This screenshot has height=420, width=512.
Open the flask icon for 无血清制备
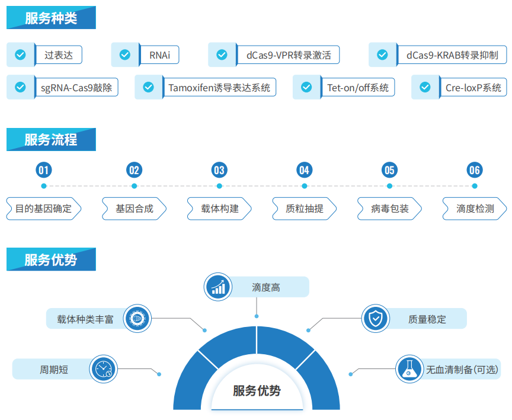tap(409, 367)
